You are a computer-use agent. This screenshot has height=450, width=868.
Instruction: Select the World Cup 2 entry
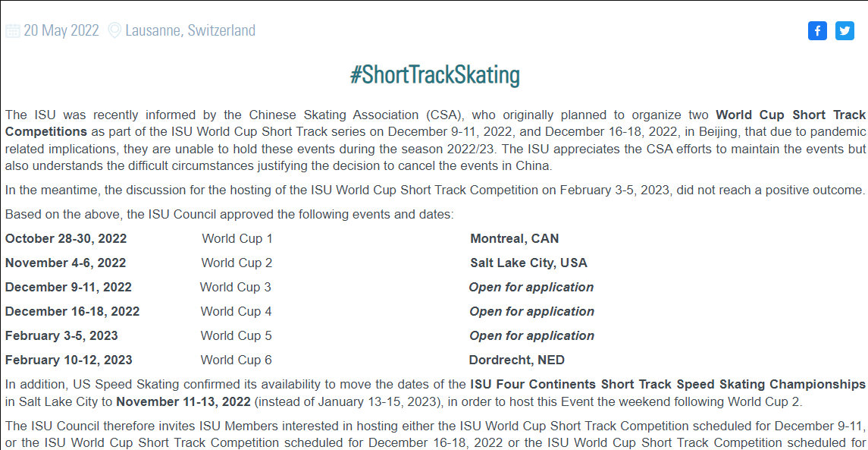237,263
